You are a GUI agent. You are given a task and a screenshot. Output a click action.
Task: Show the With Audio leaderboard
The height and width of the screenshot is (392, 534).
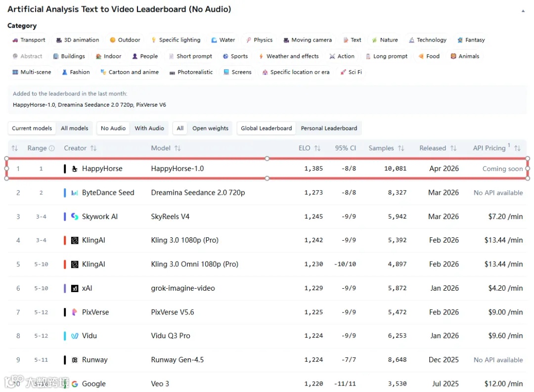click(149, 129)
